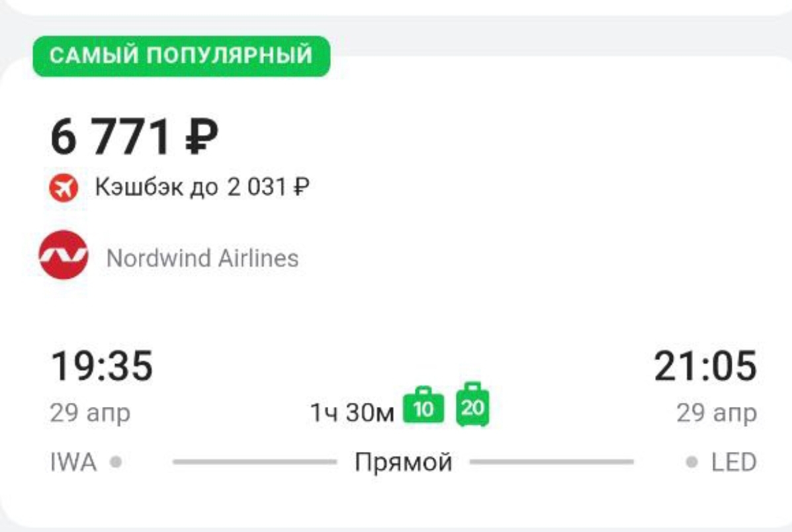Screen dimensions: 792x532
Task: Select the 6 771 ₽ ticket price
Action: [134, 137]
